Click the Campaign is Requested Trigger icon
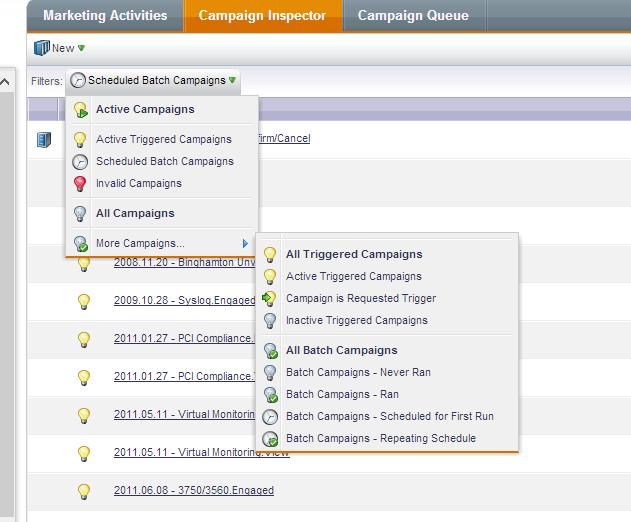 point(269,299)
